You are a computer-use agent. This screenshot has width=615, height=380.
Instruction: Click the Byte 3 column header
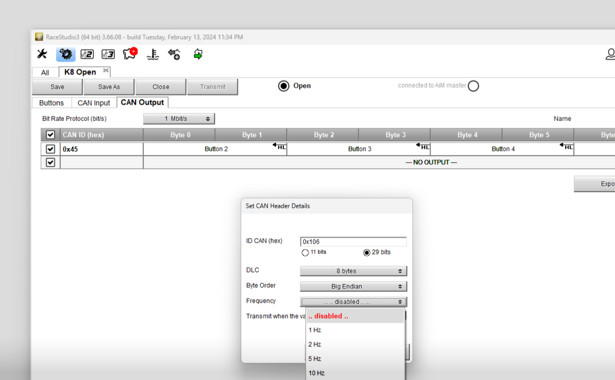point(395,135)
